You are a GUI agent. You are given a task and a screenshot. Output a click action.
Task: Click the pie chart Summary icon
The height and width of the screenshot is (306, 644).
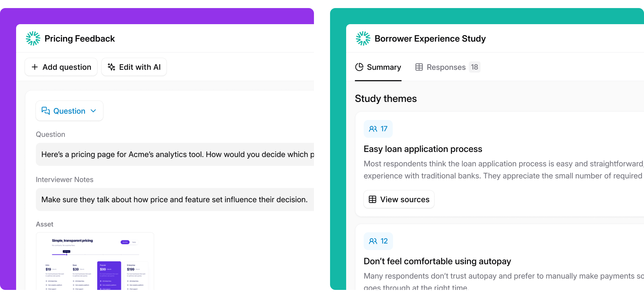coord(359,67)
